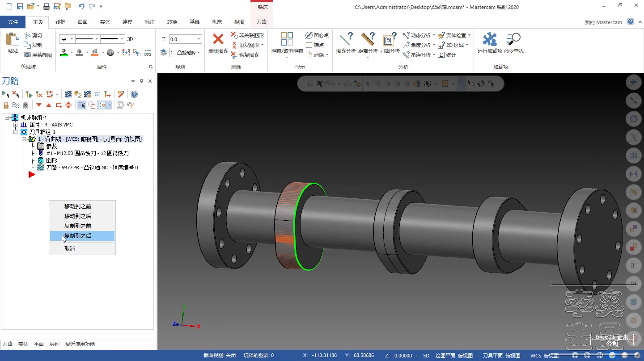Click the ghost icon in 刀路 toolbar

click(x=25, y=105)
